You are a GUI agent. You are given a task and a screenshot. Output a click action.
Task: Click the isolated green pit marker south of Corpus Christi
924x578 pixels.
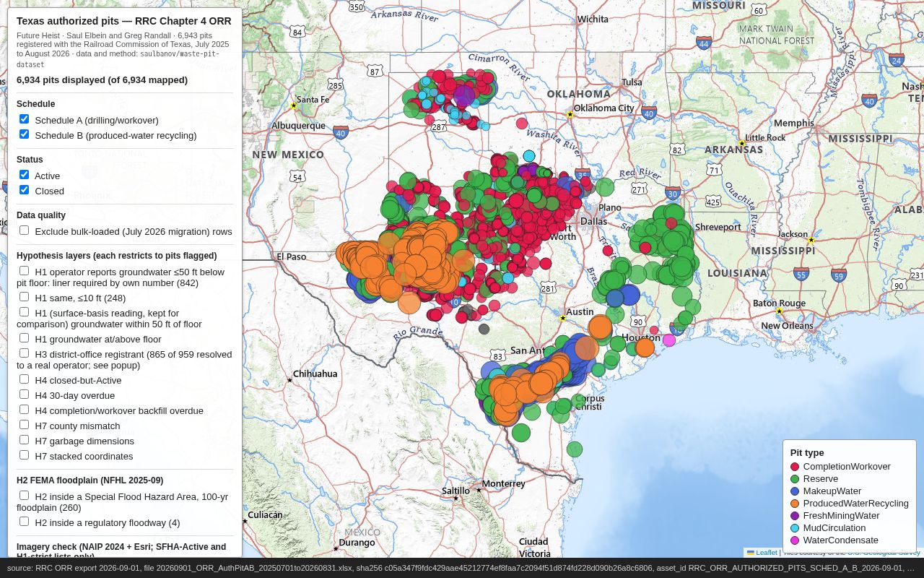click(575, 449)
